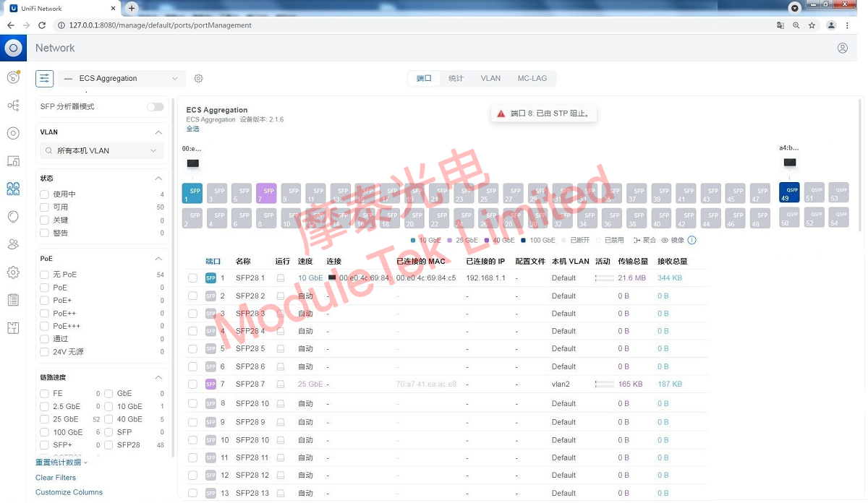The image size is (868, 503).
Task: Collapse the PoE filter section
Action: point(158,258)
